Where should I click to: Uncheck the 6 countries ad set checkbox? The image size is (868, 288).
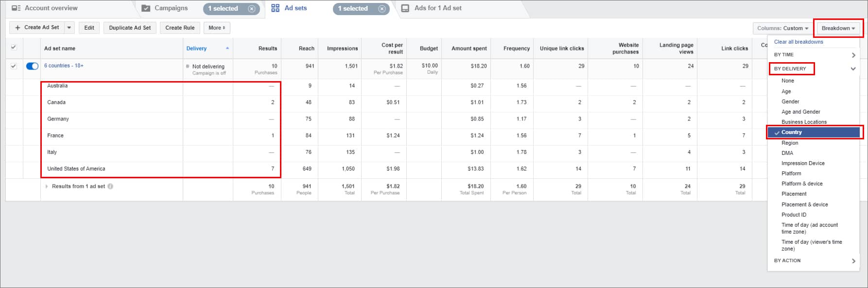pos(14,66)
